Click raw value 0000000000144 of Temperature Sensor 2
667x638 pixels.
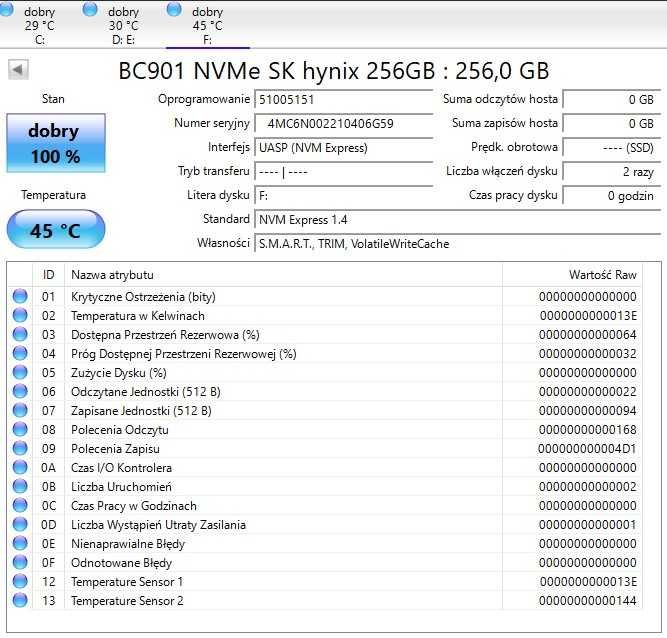point(587,601)
